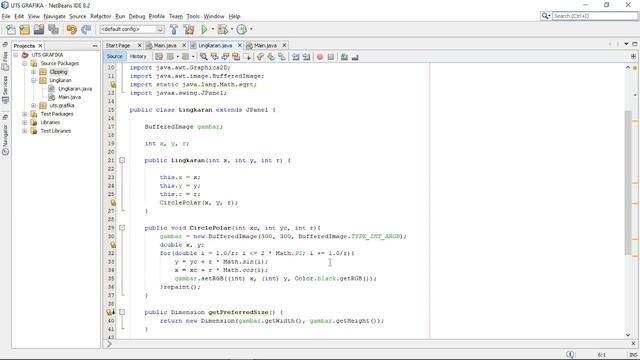Click the editor vertical scrollbar thumb
Screen dimensions: 640x360
628,183
